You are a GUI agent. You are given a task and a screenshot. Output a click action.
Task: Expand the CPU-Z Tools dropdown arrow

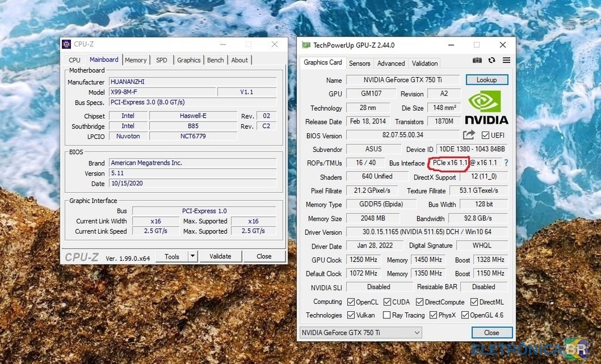point(192,256)
